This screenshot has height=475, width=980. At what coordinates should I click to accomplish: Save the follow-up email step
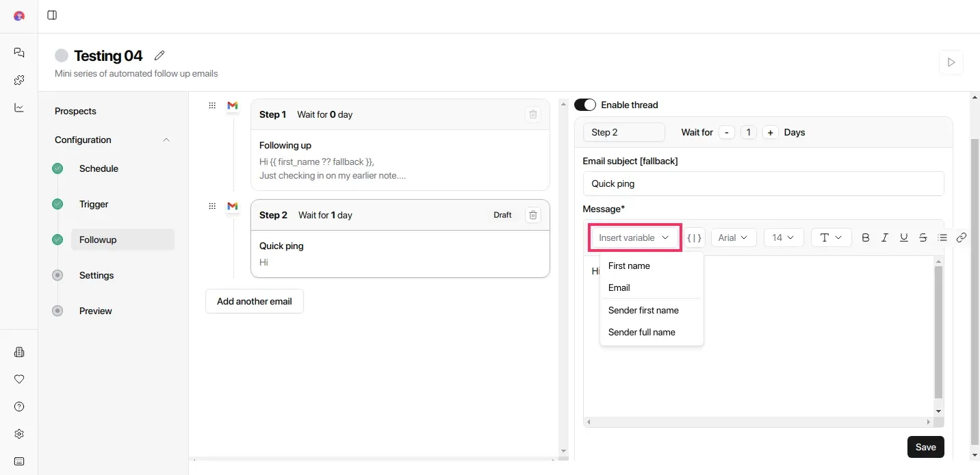coord(925,447)
